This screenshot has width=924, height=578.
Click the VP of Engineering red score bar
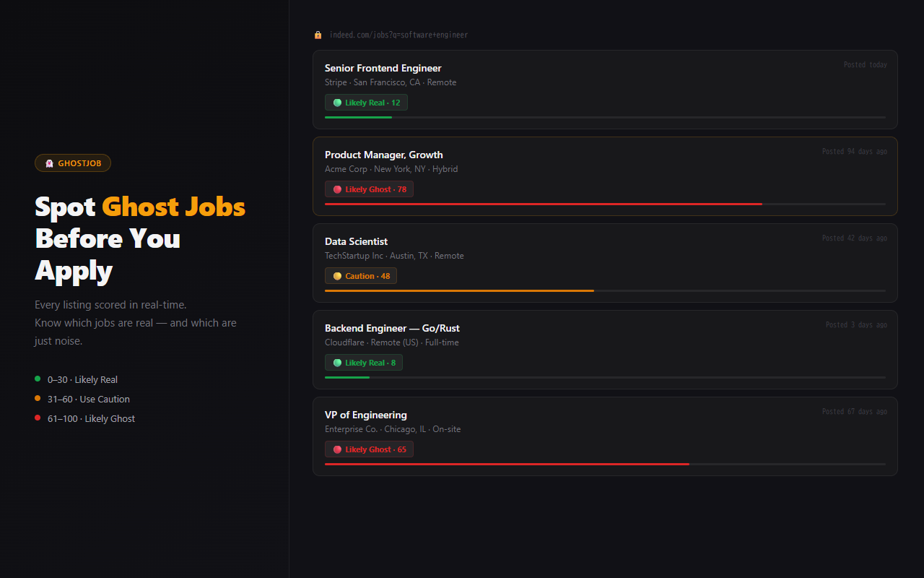click(x=507, y=464)
